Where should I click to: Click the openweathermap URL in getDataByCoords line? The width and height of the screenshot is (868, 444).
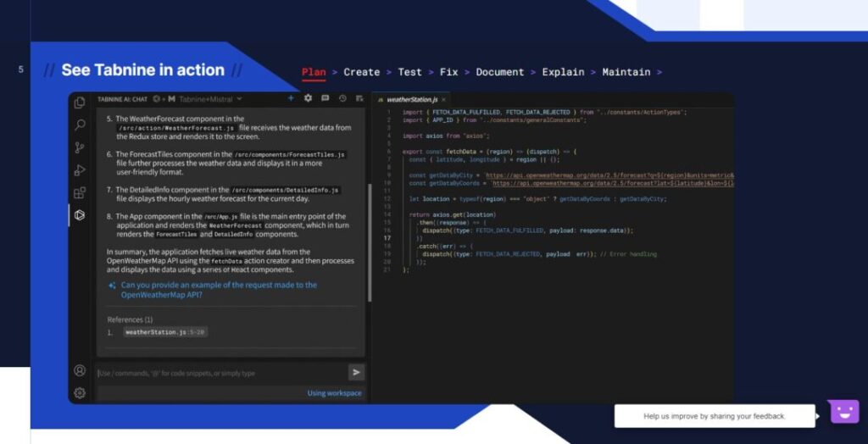tap(614, 183)
